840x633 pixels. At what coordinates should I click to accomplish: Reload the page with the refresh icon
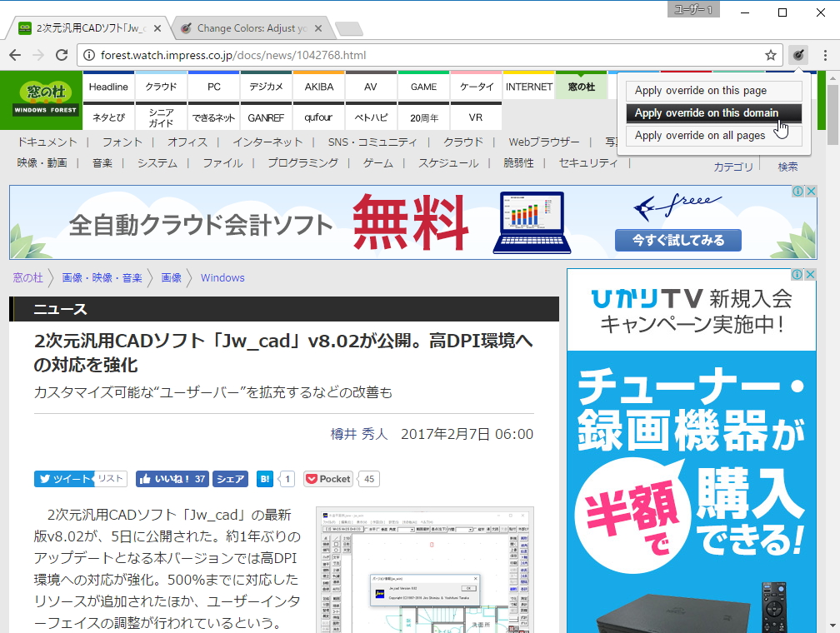point(62,54)
